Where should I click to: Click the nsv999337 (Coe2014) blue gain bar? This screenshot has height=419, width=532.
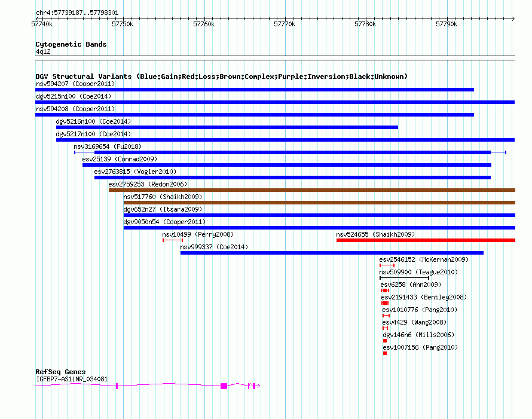[332, 253]
